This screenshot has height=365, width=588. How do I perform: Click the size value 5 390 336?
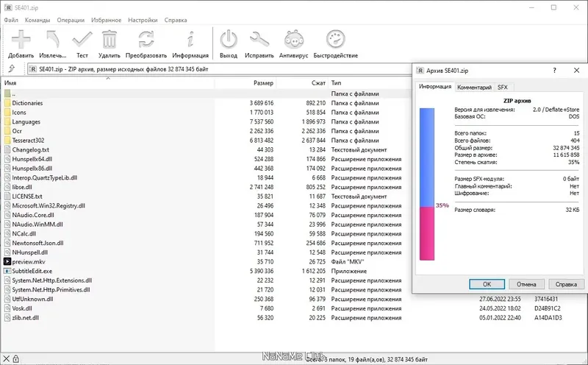[x=262, y=271]
